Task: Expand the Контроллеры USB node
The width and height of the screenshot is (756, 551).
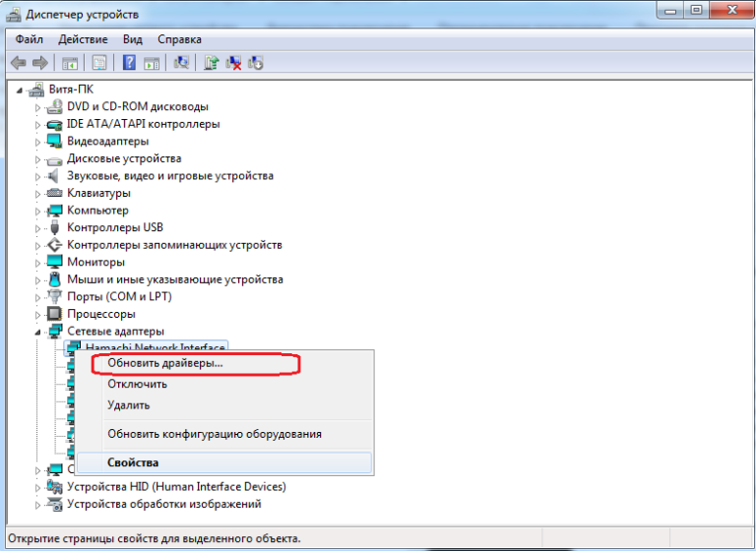Action: click(38, 228)
